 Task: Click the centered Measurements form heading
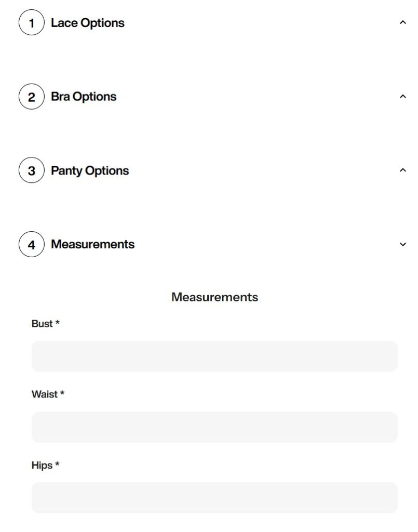click(214, 297)
